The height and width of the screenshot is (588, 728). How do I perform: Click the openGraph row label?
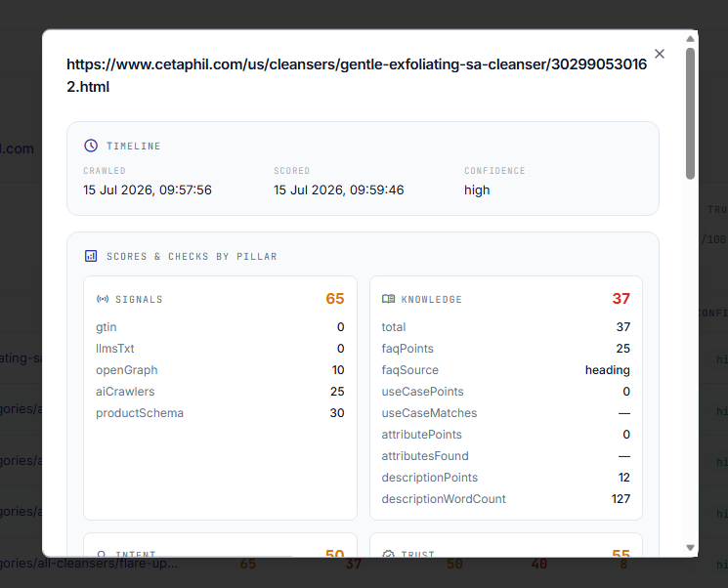[127, 370]
